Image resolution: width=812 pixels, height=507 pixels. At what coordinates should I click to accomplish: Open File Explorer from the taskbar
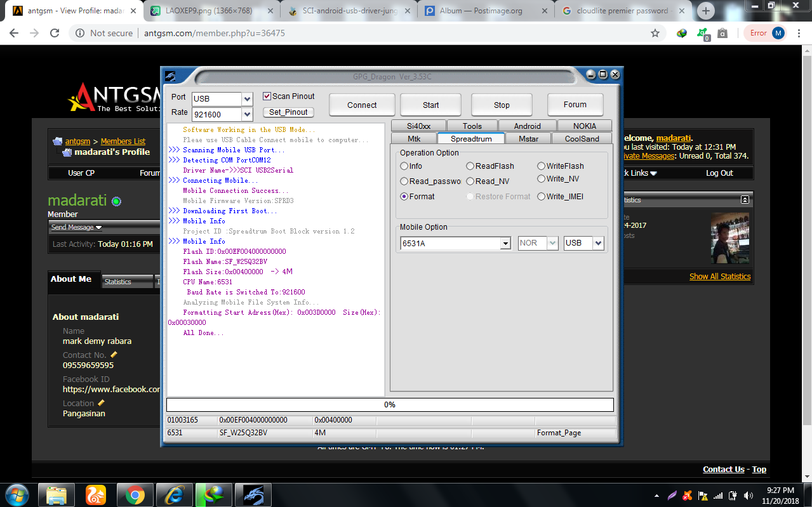(57, 495)
